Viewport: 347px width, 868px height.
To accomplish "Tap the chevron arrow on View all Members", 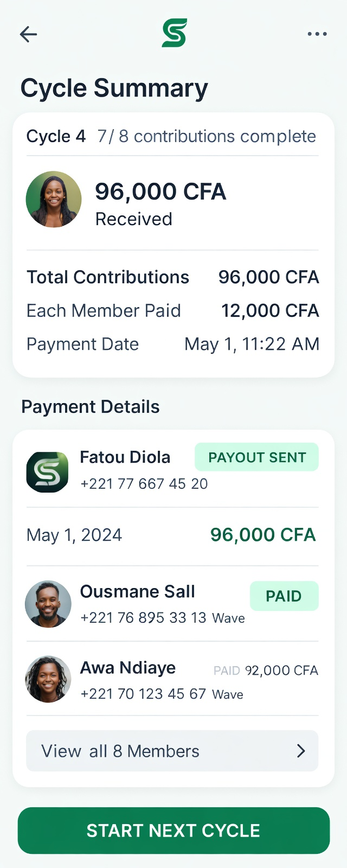I will 301,751.
